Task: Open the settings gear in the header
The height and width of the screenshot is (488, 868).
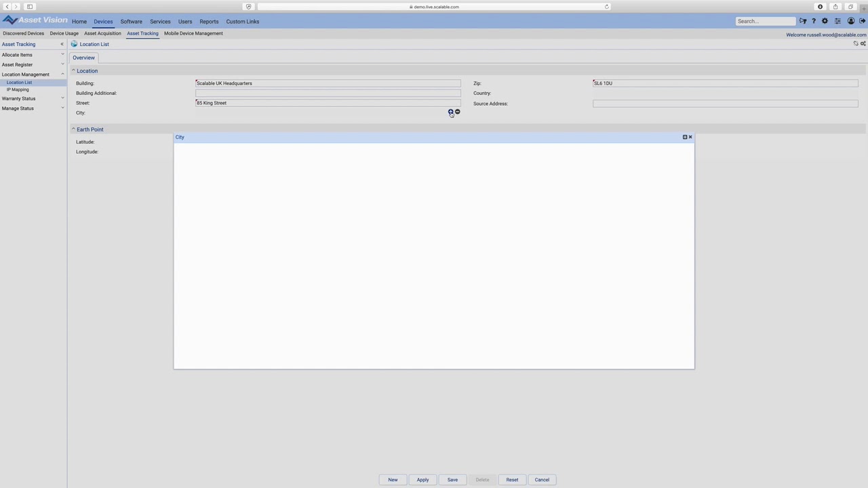Action: (x=825, y=21)
